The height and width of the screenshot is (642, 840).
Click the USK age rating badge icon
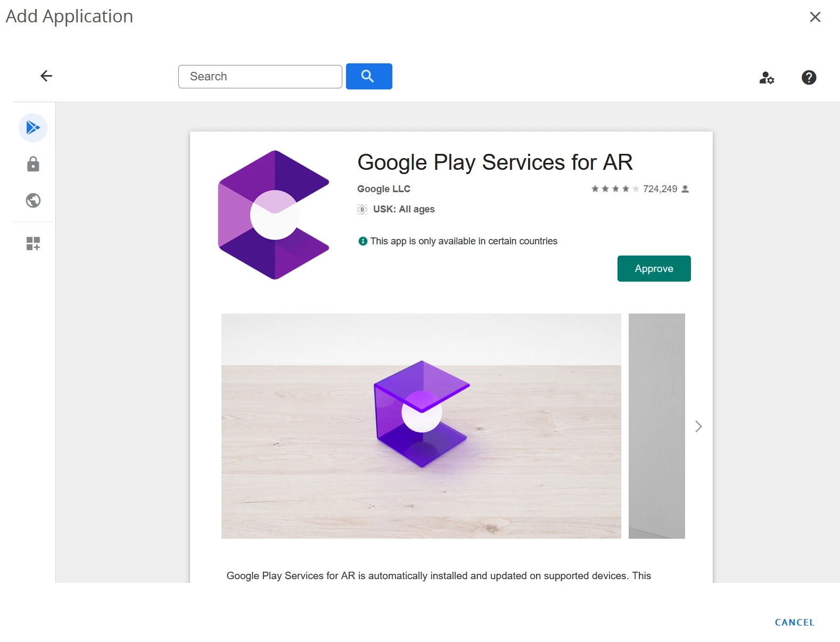[x=362, y=209]
